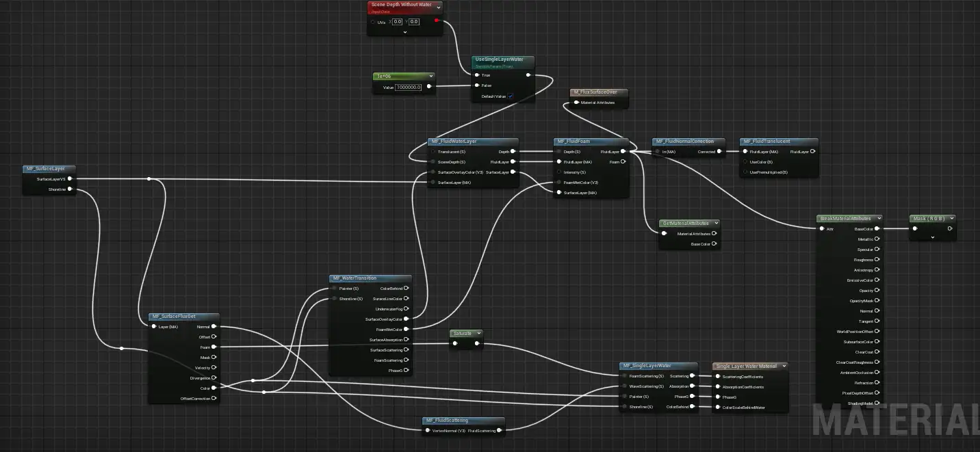Viewport: 980px width, 452px height.
Task: Select the MF_SurfaceLayer node title
Action: tap(46, 169)
